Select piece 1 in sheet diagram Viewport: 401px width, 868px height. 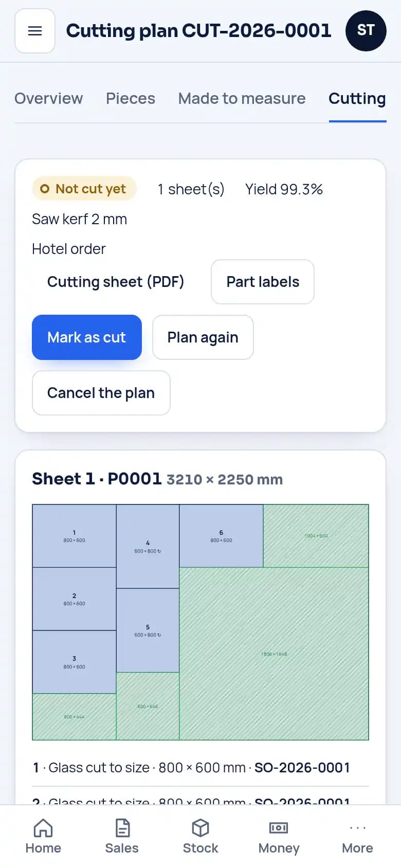click(x=75, y=536)
